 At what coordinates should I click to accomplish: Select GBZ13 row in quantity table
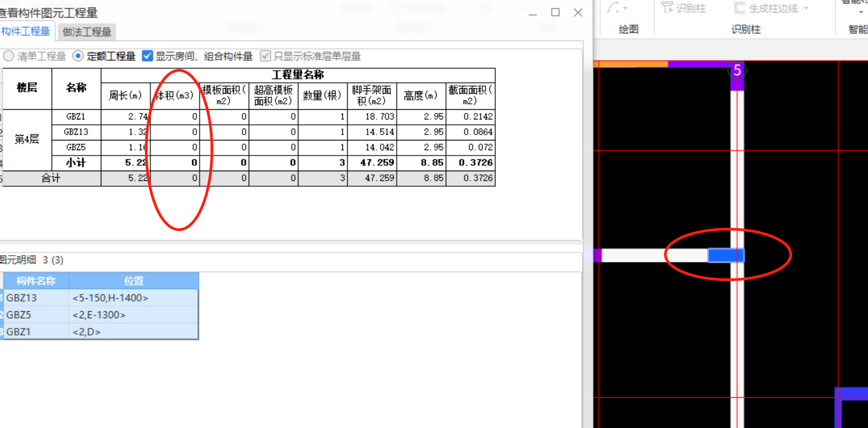76,132
